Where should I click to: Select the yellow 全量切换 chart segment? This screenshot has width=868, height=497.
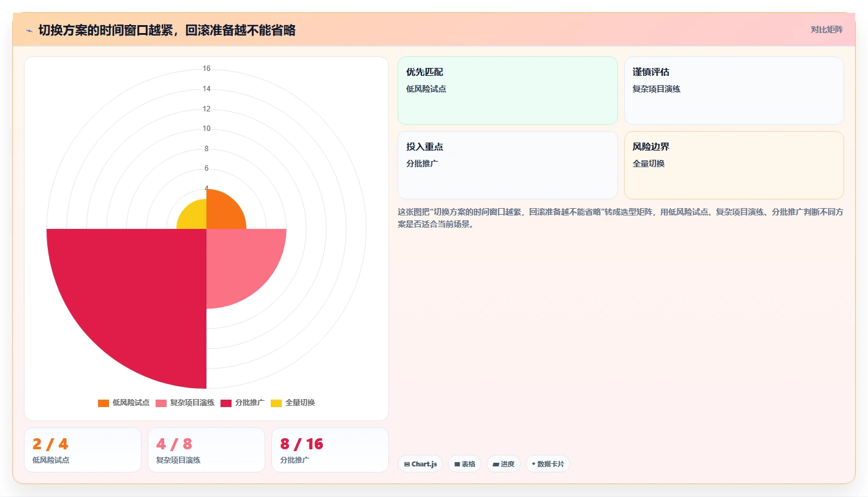(x=195, y=217)
